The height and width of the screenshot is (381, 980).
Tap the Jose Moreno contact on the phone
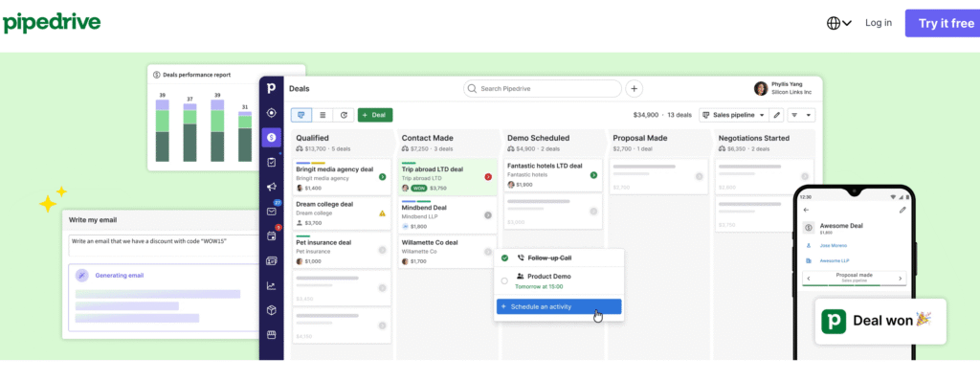(x=834, y=245)
